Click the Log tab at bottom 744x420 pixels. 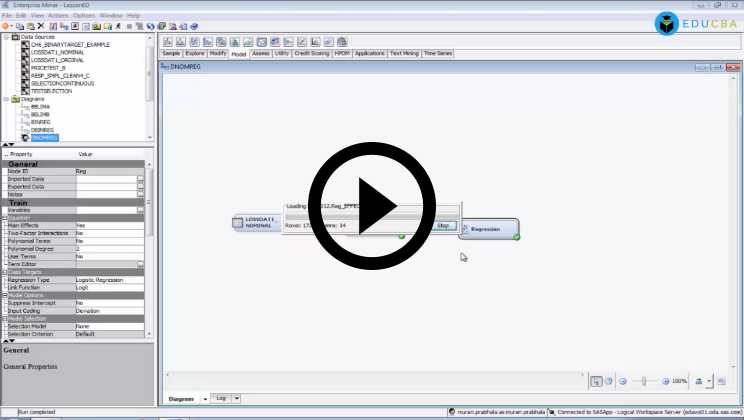(221, 397)
